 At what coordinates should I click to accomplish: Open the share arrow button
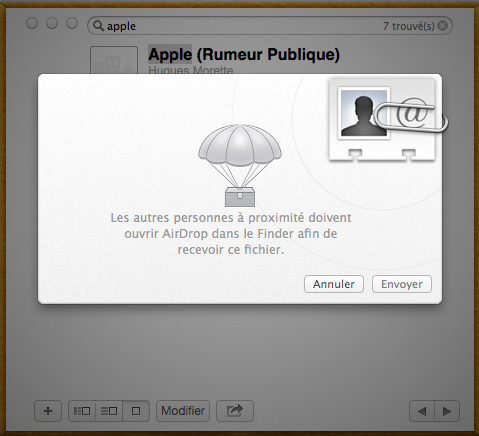(235, 411)
